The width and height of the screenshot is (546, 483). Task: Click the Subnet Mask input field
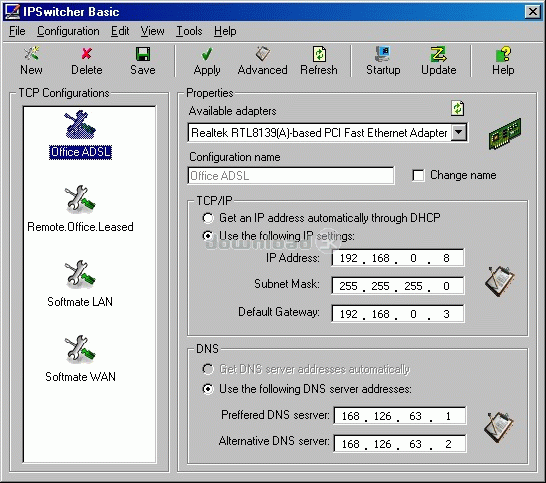pos(398,286)
